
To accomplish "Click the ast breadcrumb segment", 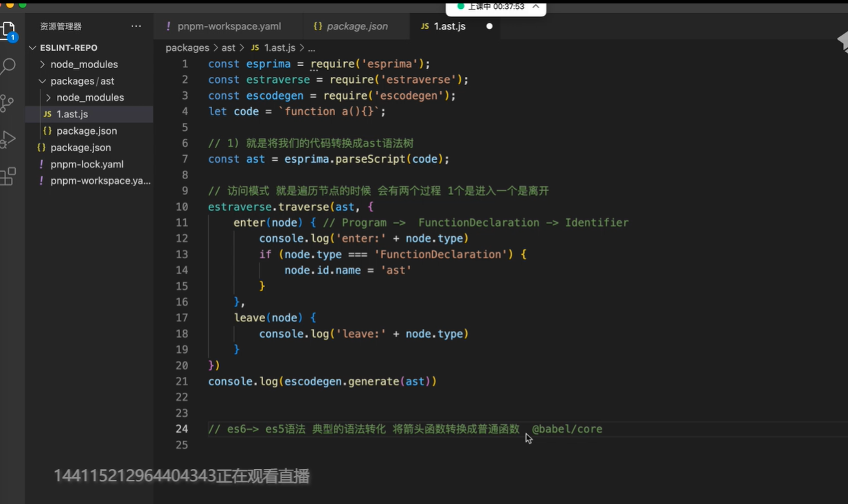I will (x=228, y=48).
